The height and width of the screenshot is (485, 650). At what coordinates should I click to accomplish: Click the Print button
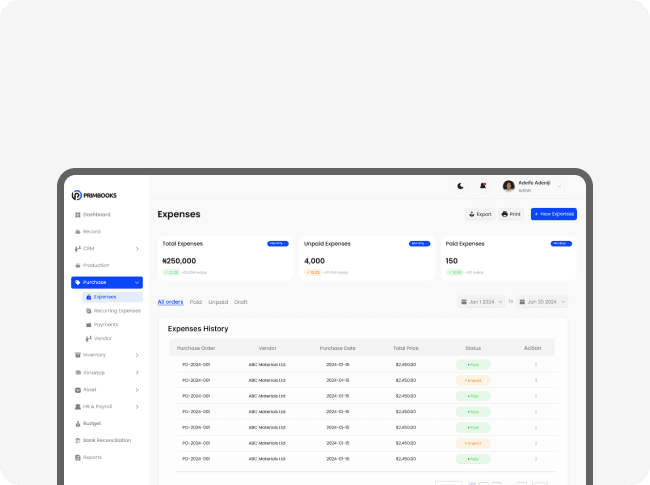coord(511,214)
